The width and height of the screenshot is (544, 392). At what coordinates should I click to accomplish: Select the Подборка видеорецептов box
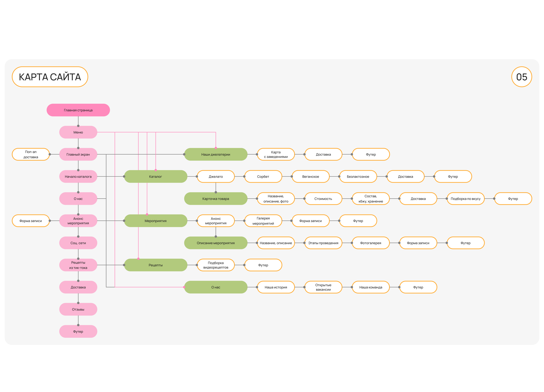(215, 265)
